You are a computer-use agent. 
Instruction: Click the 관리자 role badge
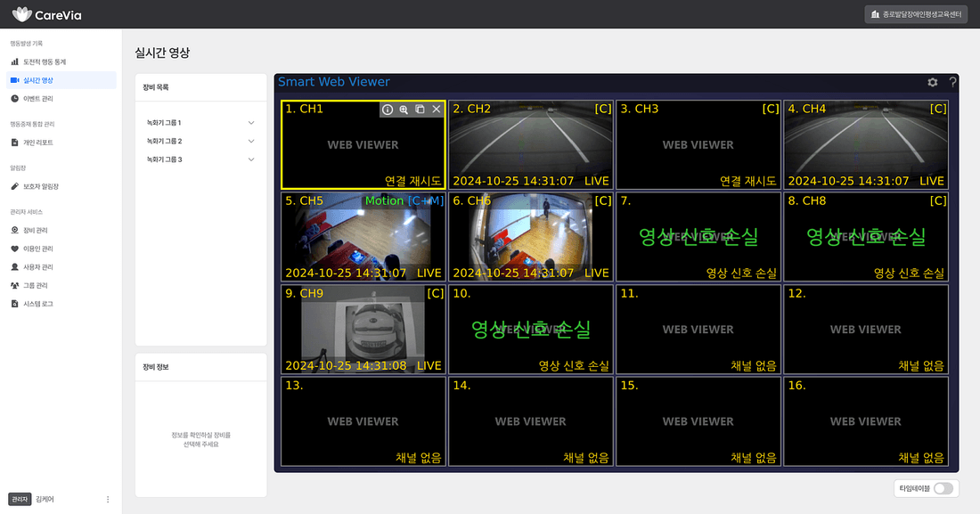[x=20, y=499]
